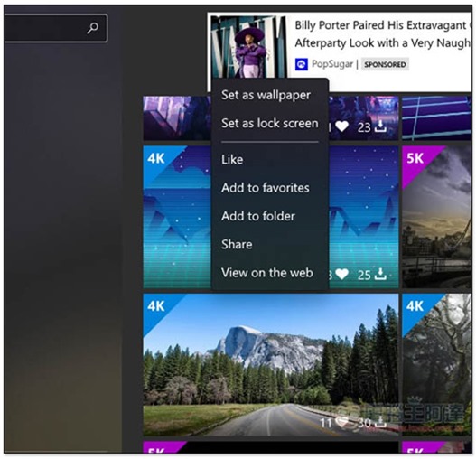
Task: Click the SPONSORED label badge
Action: coord(385,64)
